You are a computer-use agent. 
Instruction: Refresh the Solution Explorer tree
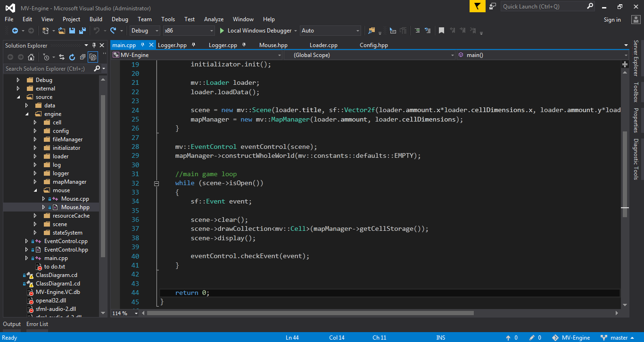click(72, 57)
